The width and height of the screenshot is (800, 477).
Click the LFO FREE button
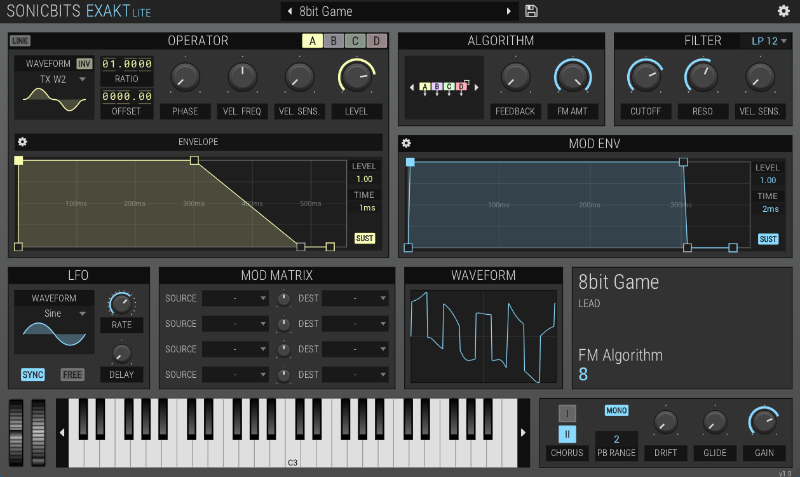click(73, 374)
